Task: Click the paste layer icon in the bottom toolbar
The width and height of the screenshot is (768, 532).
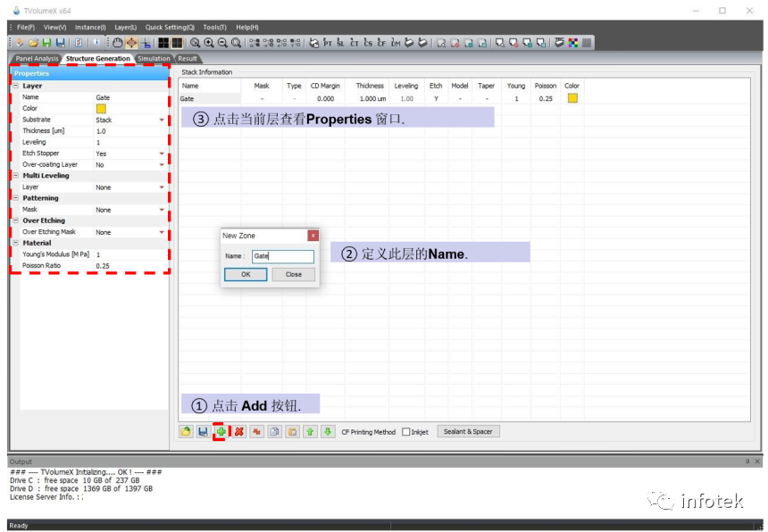Action: [x=292, y=432]
